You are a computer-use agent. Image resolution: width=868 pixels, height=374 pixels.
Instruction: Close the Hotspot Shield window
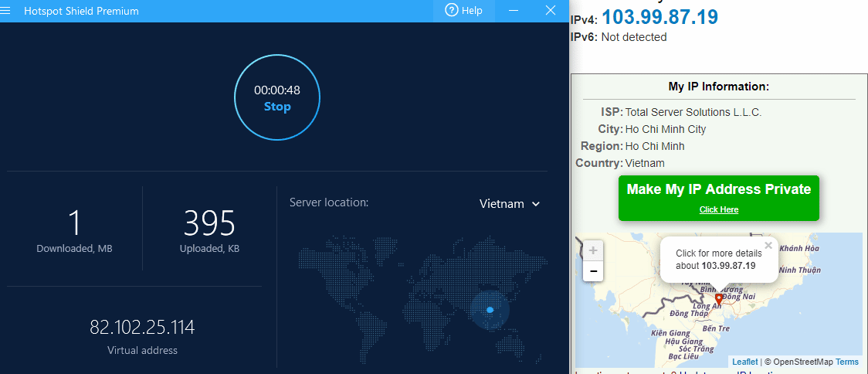(551, 11)
